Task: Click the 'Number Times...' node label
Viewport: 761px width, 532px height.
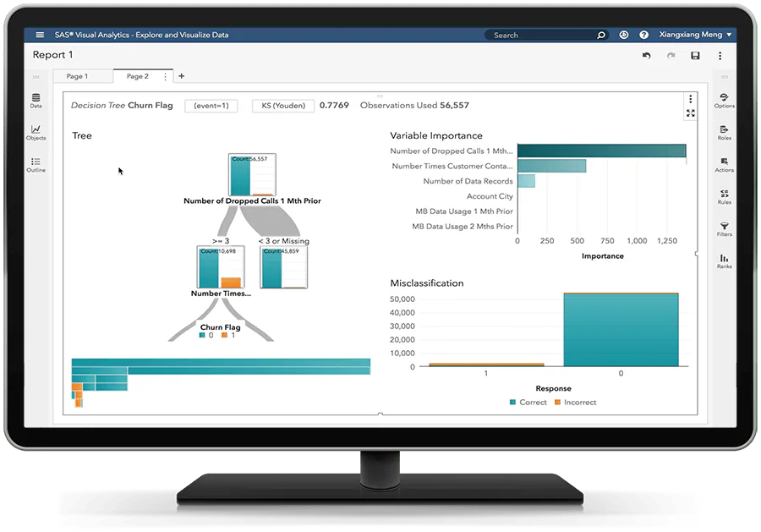Action: [221, 293]
